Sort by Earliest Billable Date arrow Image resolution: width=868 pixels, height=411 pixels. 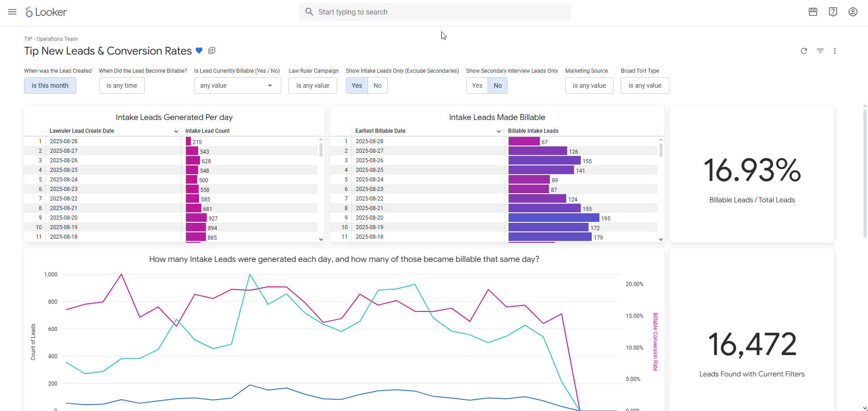coord(499,131)
